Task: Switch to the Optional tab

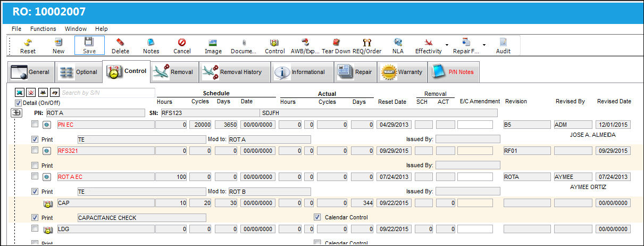Action: [x=79, y=72]
